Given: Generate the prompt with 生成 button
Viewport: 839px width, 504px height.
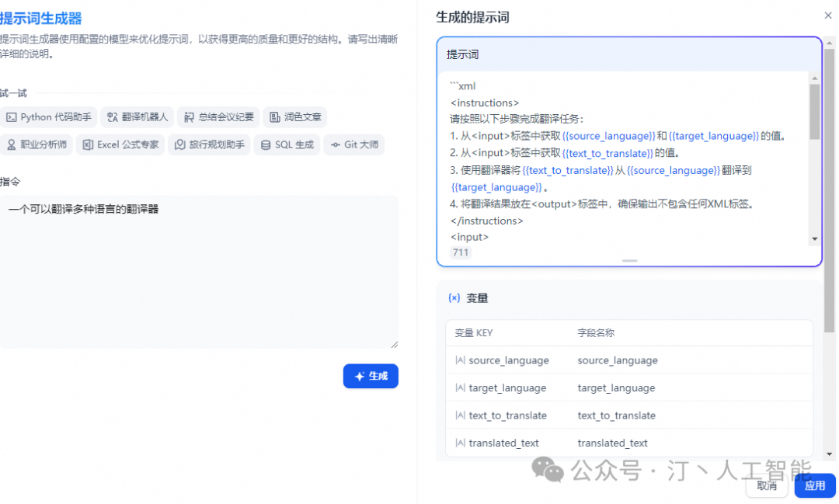Looking at the screenshot, I should point(371,376).
